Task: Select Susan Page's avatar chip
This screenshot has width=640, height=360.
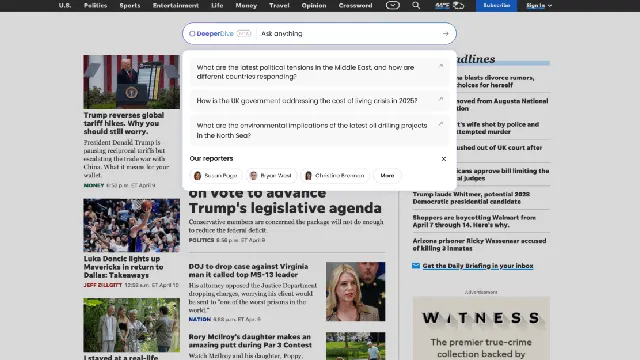Action: click(216, 176)
